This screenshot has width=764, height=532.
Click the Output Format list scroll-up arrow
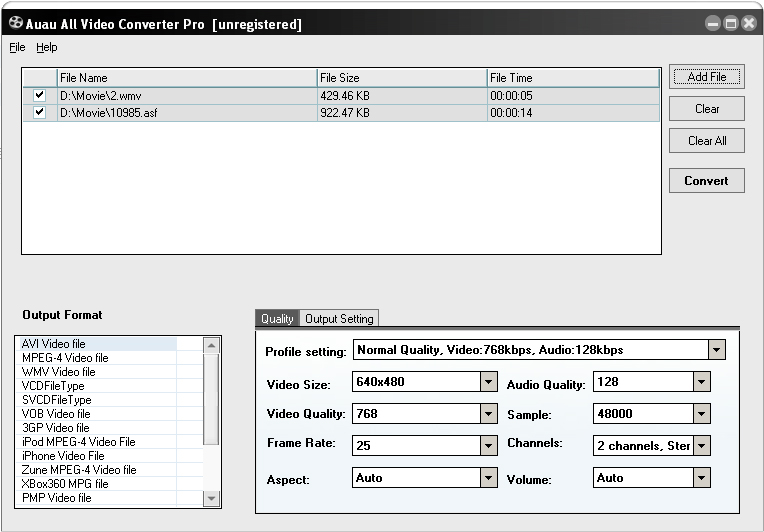pos(211,345)
